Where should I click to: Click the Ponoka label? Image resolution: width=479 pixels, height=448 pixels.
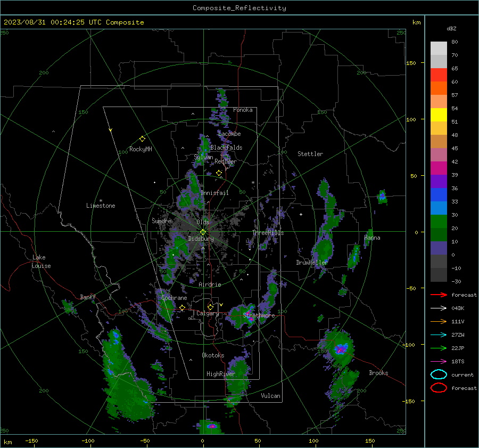coord(243,110)
